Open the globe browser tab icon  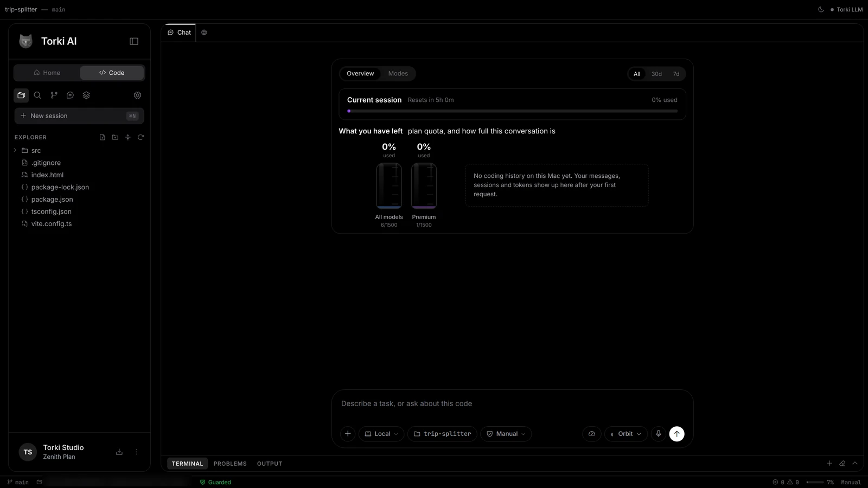tap(204, 33)
